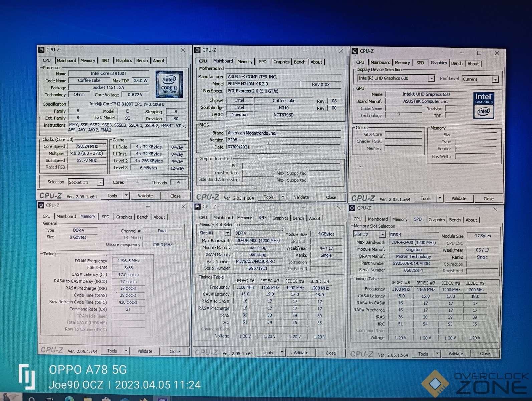The image size is (532, 401).
Task: Open Display Device selection dropdown
Action: point(432,78)
